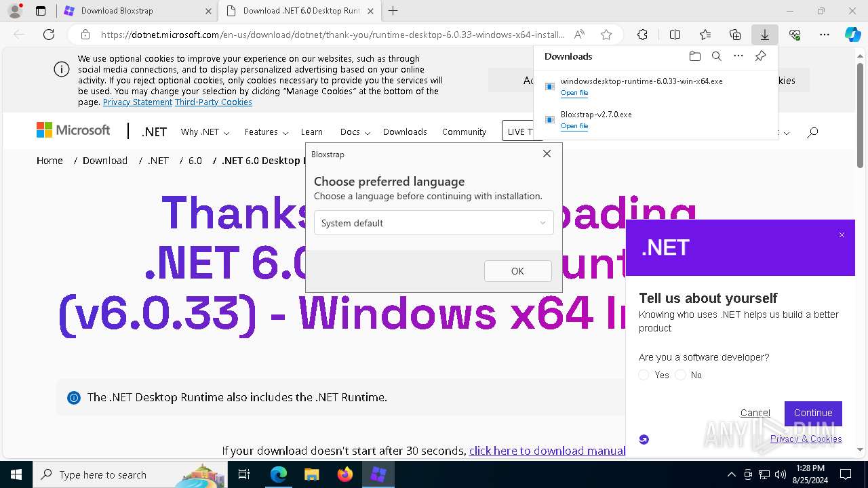868x488 pixels.
Task: Open Task View in taskbar
Action: [x=245, y=474]
